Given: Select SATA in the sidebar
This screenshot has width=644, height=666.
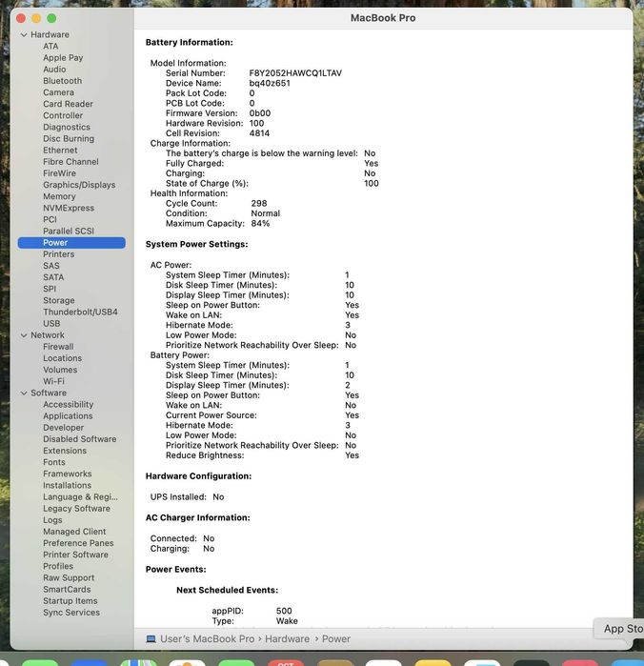Looking at the screenshot, I should (53, 277).
